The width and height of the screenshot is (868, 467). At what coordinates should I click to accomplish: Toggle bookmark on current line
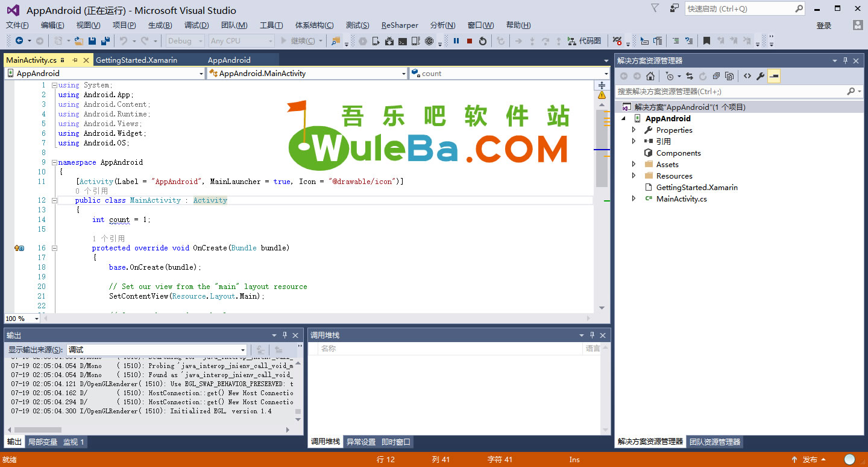click(x=706, y=41)
